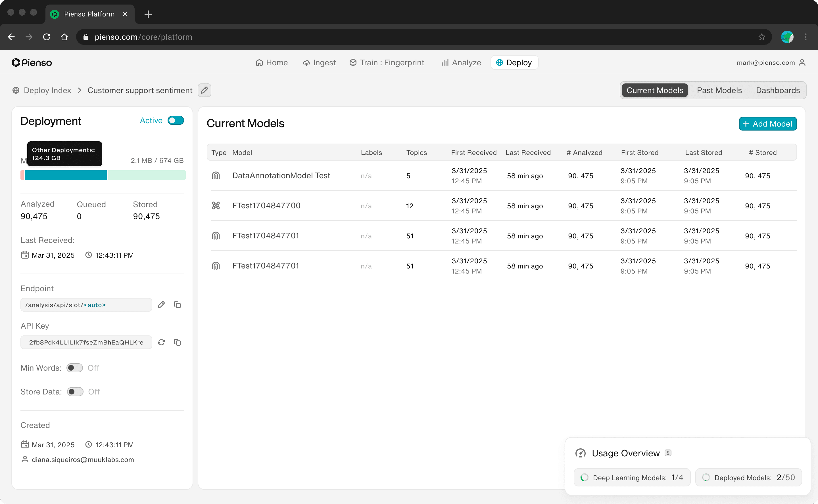Viewport: 818px width, 504px height.
Task: Toggle Store Data switch
Action: 75,392
